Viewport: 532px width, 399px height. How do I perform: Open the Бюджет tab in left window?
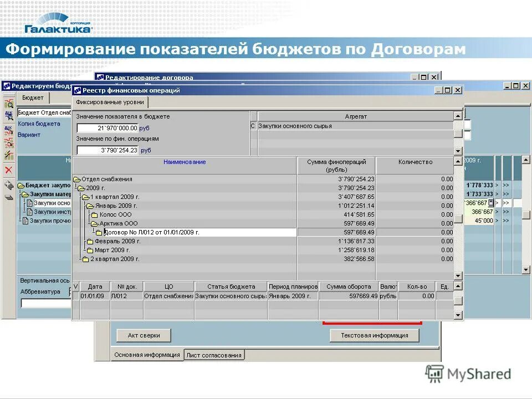(31, 98)
